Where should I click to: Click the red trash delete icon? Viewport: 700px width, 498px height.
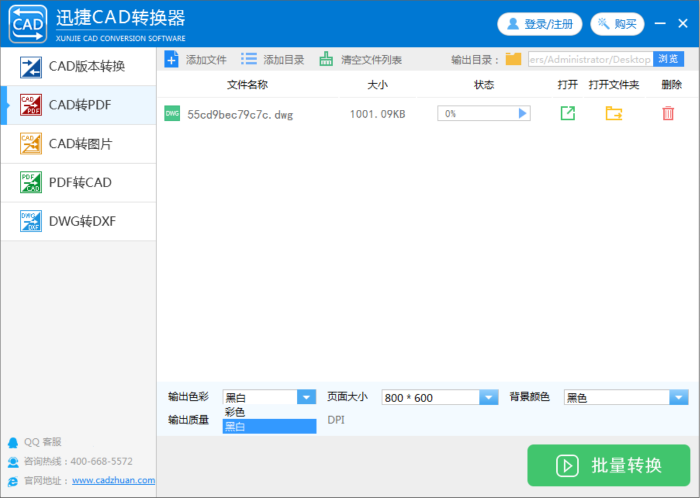(x=668, y=113)
